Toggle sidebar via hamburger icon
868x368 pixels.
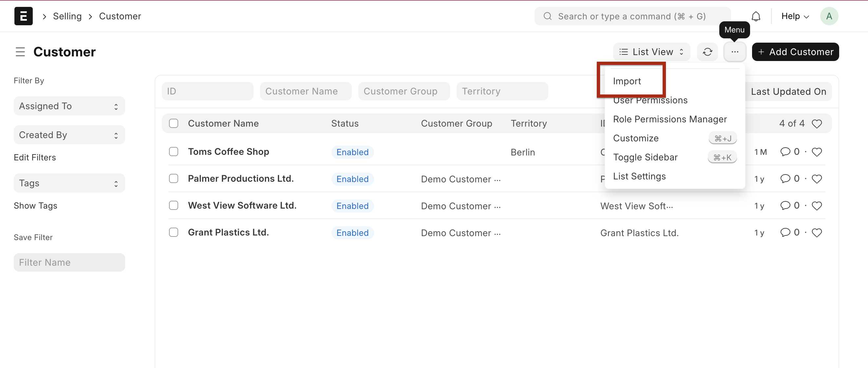point(20,52)
